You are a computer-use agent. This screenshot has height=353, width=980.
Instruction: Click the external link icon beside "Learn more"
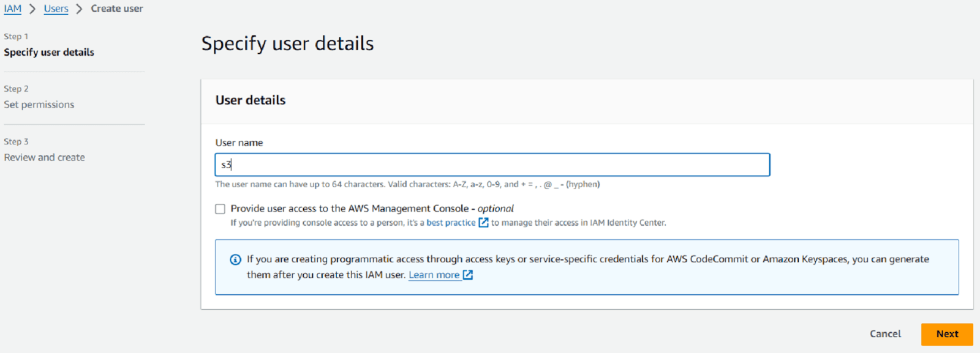[467, 275]
